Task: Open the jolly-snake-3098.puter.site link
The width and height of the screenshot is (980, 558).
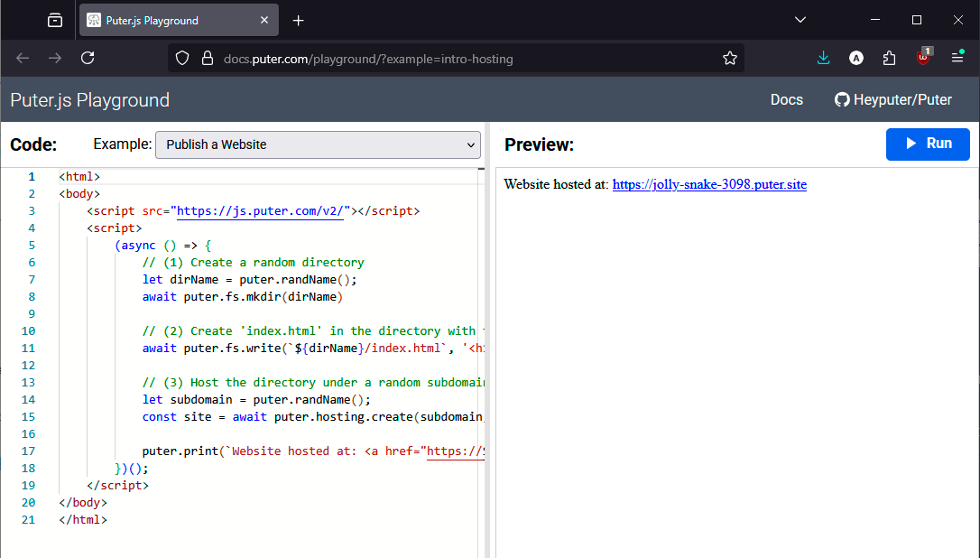Action: [x=709, y=184]
